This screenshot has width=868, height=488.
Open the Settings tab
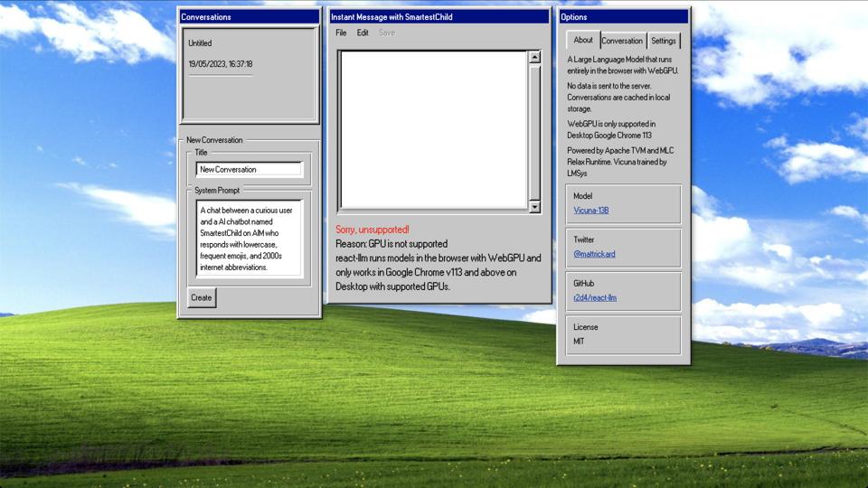pyautogui.click(x=663, y=41)
